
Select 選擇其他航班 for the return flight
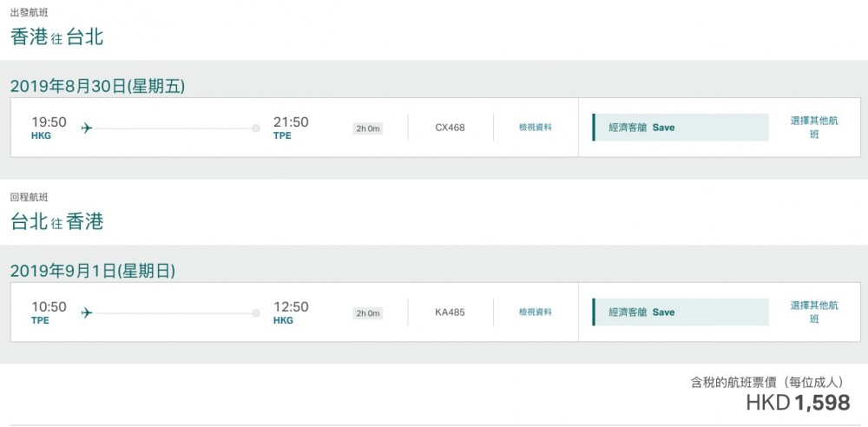[x=814, y=312]
